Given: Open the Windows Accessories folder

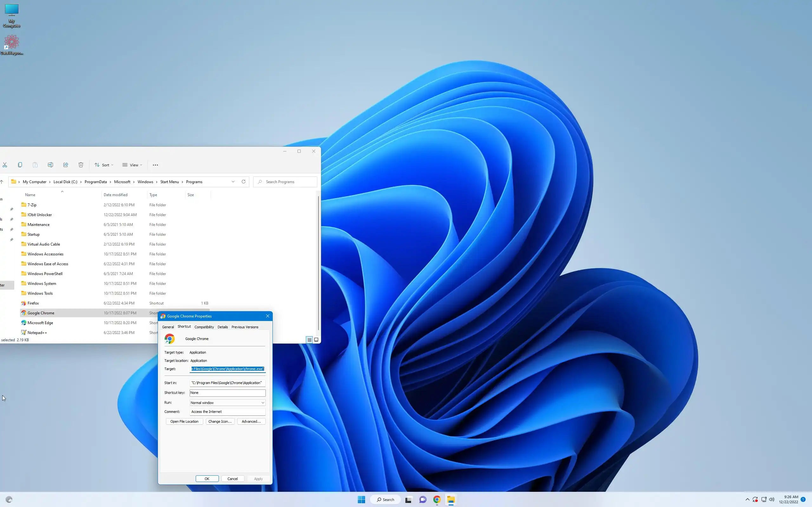Looking at the screenshot, I should [45, 254].
